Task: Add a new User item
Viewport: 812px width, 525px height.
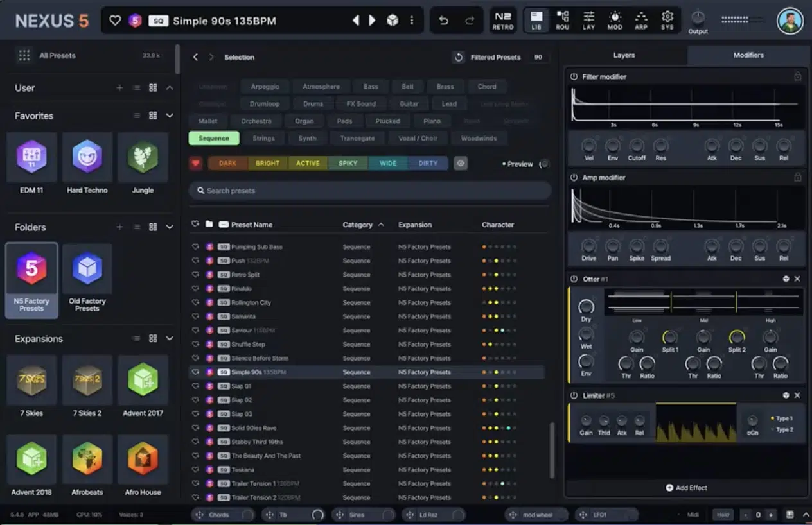Action: coord(119,88)
